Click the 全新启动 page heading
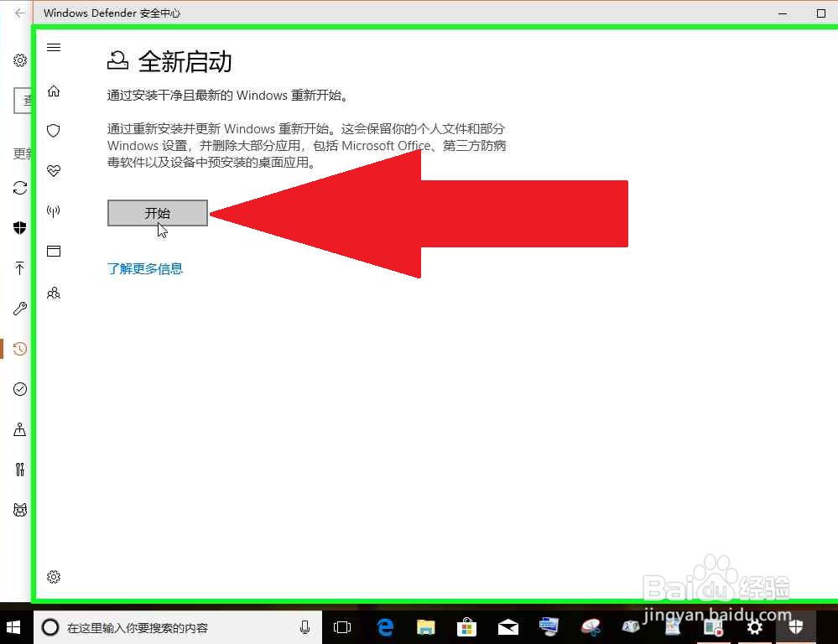Image resolution: width=838 pixels, height=644 pixels. click(x=185, y=61)
